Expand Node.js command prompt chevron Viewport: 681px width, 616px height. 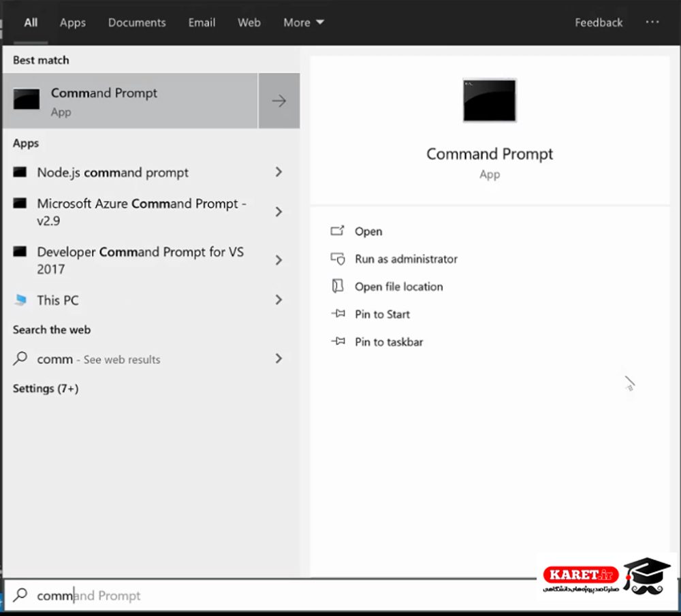[279, 172]
